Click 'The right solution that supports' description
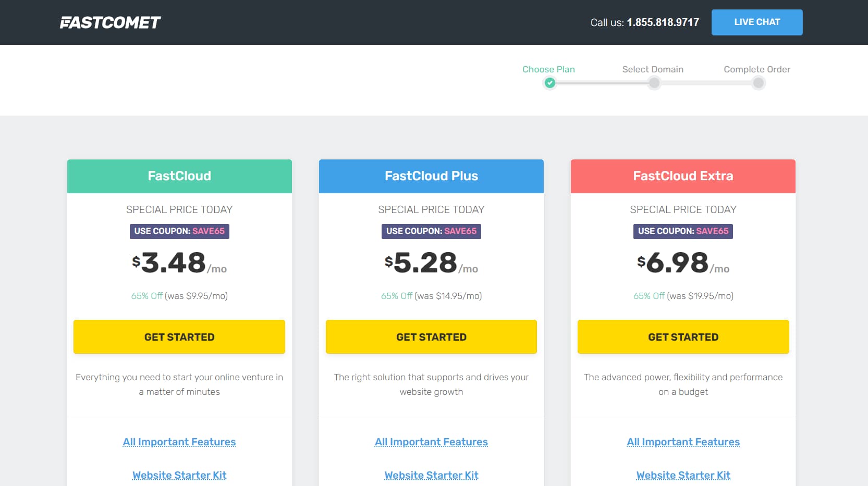 pos(431,384)
